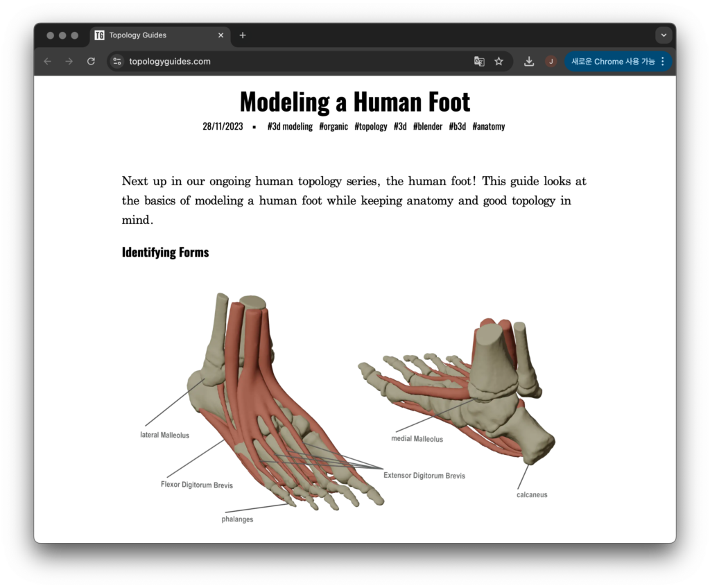Visit the #anatomy tag link
The height and width of the screenshot is (588, 710).
click(x=489, y=126)
